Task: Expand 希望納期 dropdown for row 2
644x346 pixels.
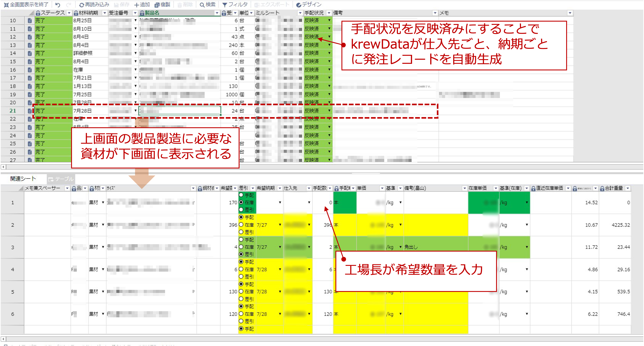Action: pyautogui.click(x=280, y=225)
